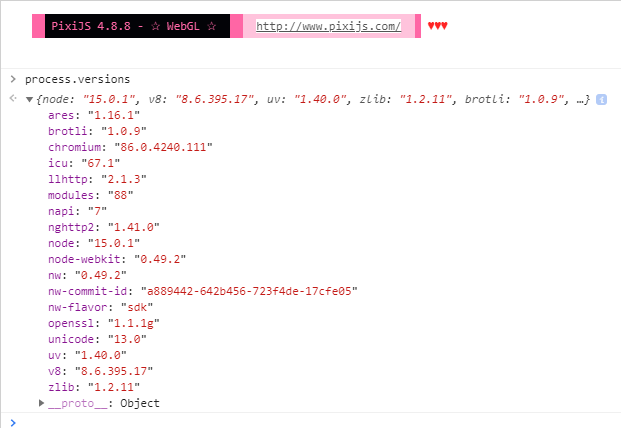
Task: Select the unicode "13.0" property row
Action: click(97, 339)
